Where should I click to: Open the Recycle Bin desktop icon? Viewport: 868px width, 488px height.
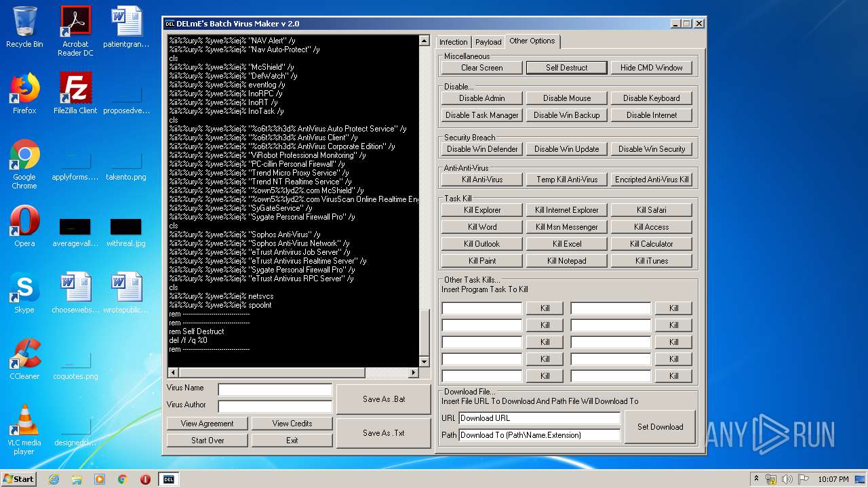pyautogui.click(x=24, y=28)
